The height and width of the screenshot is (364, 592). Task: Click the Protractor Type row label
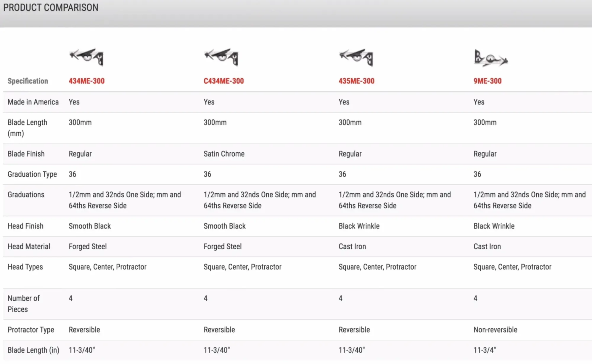(31, 330)
